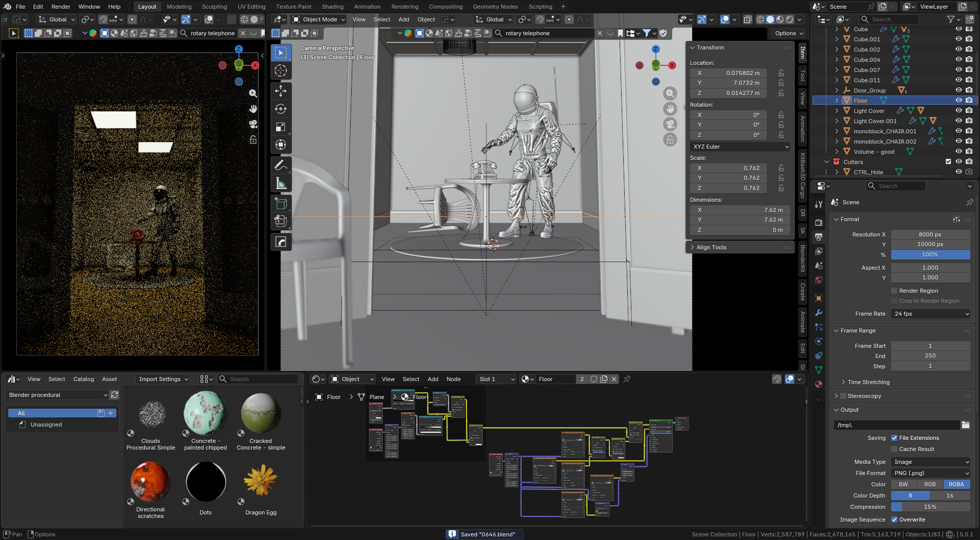Screen dimensions: 980x540
Task: Activate the Annotate pencil tool
Action: (281, 166)
